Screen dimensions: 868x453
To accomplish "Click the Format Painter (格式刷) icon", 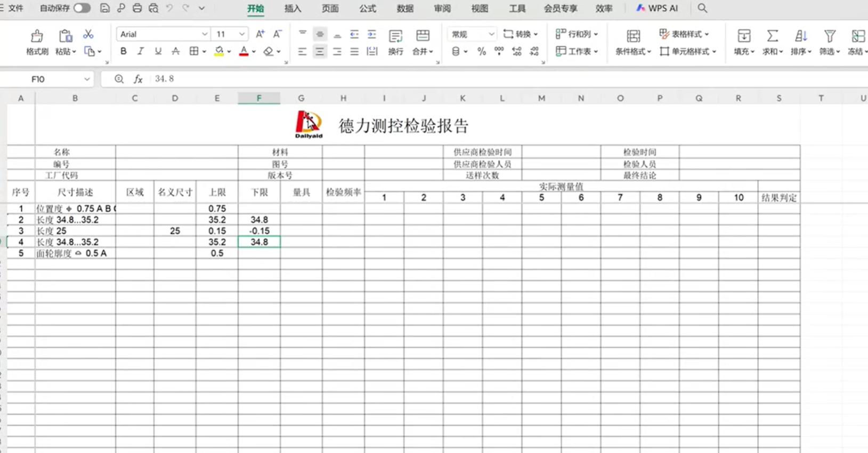I will (x=37, y=42).
